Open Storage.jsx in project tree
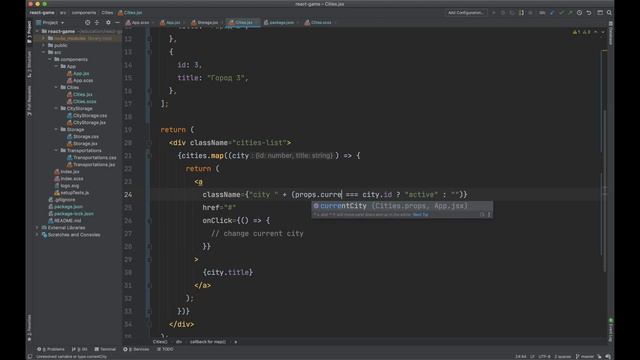 82,143
